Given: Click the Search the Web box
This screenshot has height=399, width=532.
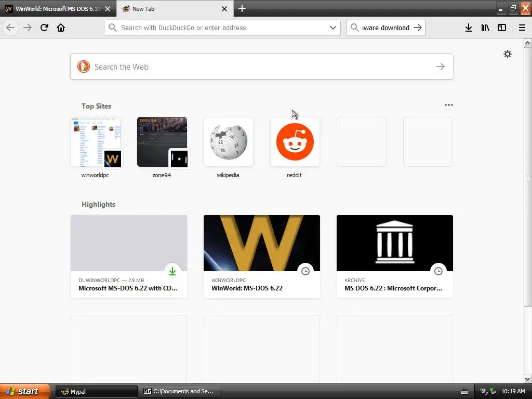Looking at the screenshot, I should [x=262, y=66].
